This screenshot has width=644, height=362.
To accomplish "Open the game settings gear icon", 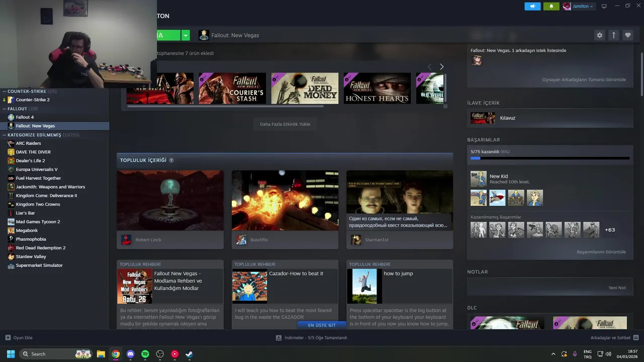I will (599, 35).
